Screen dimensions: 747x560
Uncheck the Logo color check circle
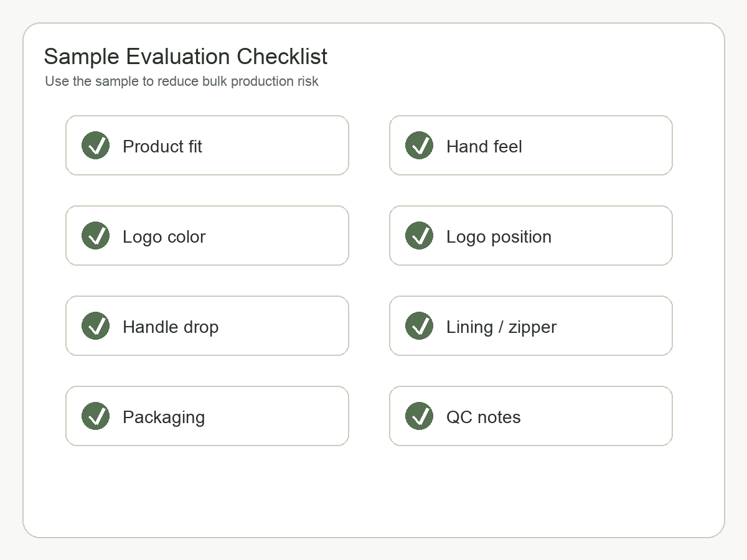click(95, 235)
